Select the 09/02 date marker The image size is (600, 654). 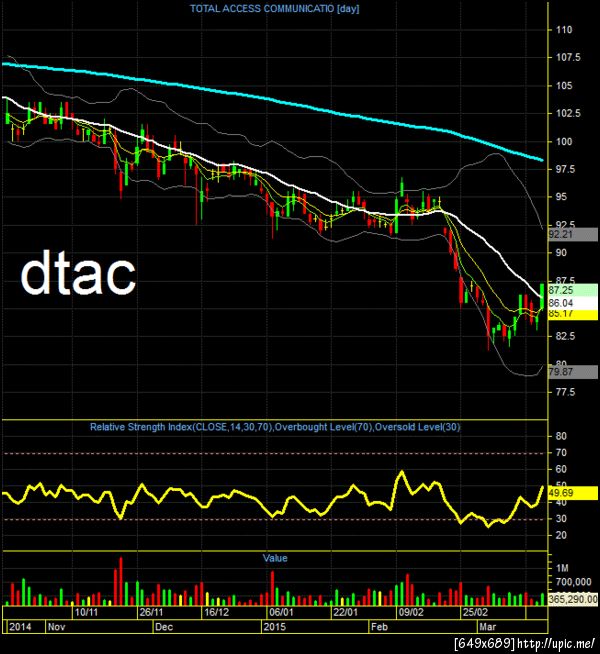pos(411,612)
